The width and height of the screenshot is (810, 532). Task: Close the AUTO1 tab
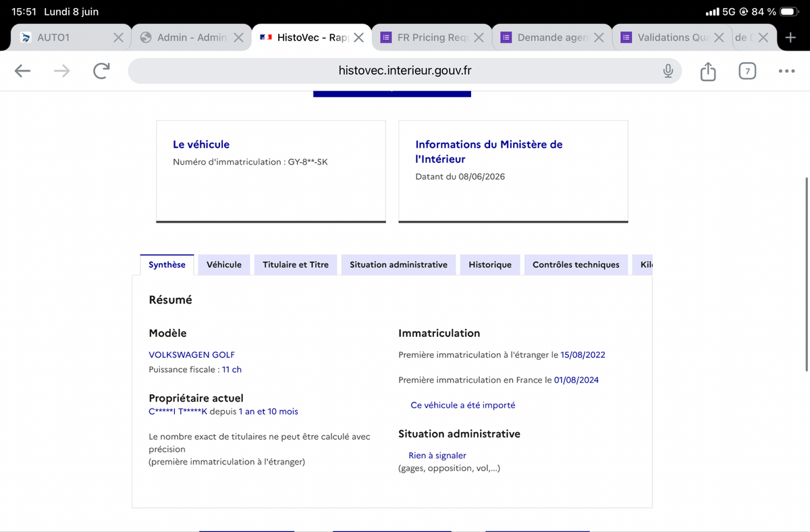click(118, 38)
